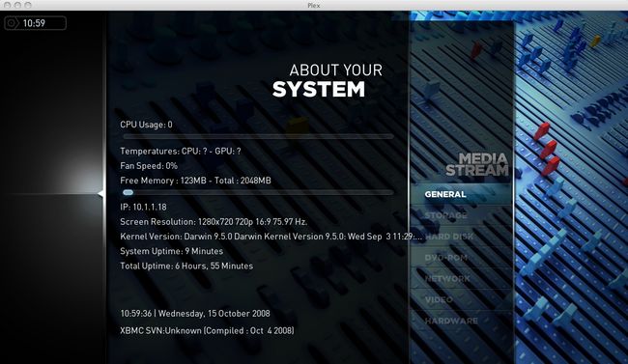Click the red window close button
This screenshot has width=628, height=364.
7,5
